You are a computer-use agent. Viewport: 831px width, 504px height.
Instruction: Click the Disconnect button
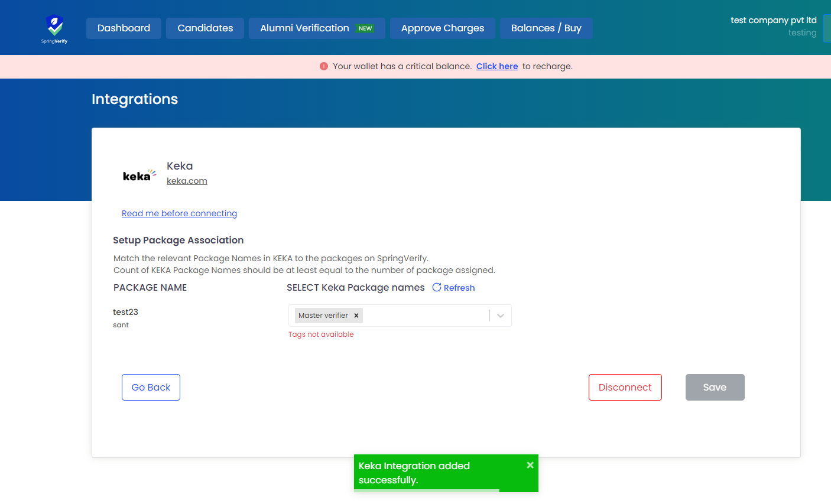point(625,387)
